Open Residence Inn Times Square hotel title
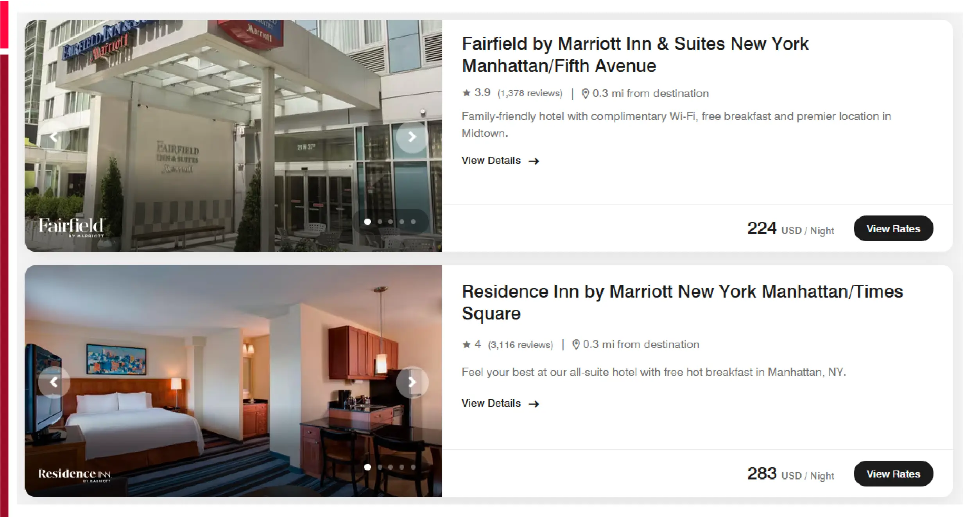The image size is (980, 517). point(682,302)
